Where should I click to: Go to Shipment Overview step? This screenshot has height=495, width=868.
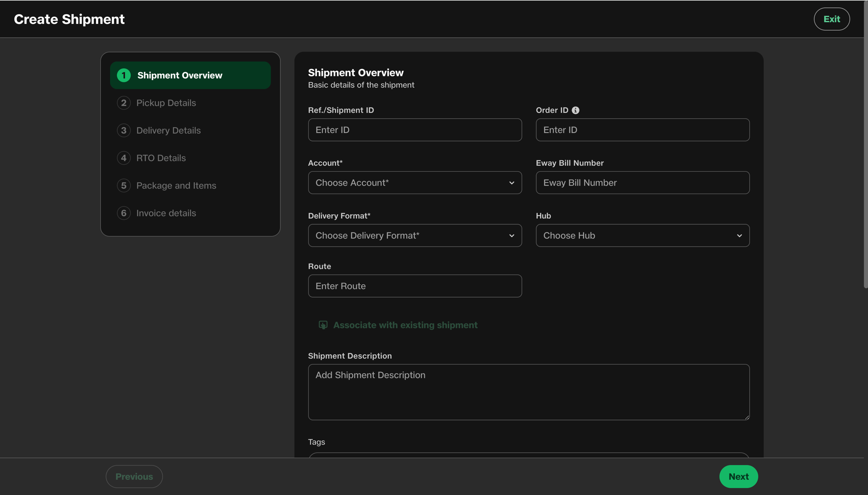[191, 75]
